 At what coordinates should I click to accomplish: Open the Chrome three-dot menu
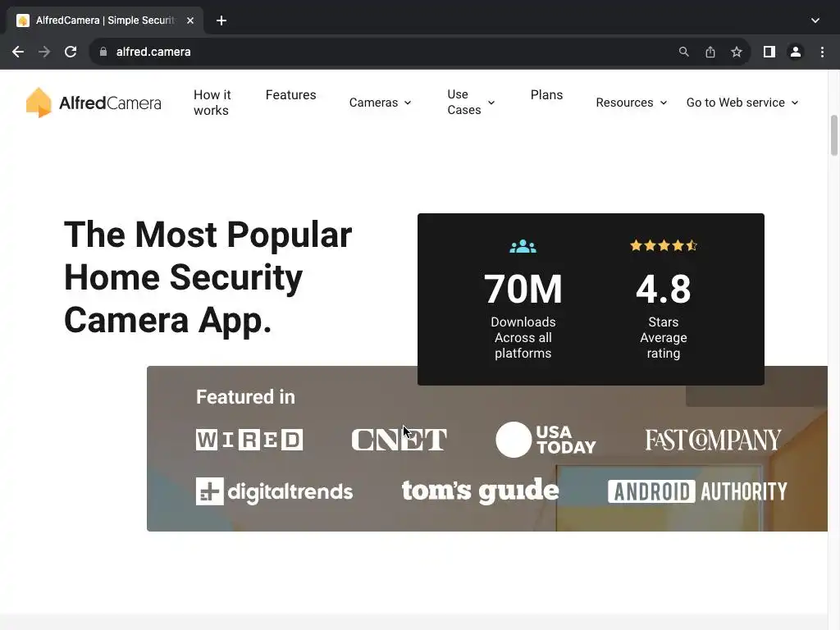(822, 52)
